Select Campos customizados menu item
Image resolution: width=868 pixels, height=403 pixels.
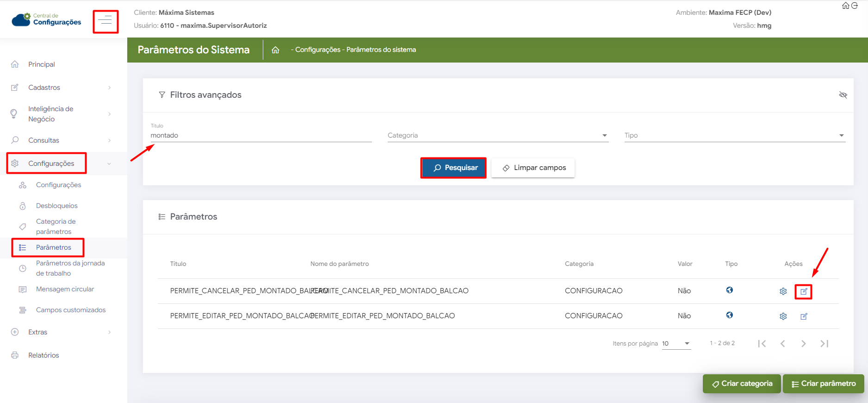pyautogui.click(x=71, y=310)
